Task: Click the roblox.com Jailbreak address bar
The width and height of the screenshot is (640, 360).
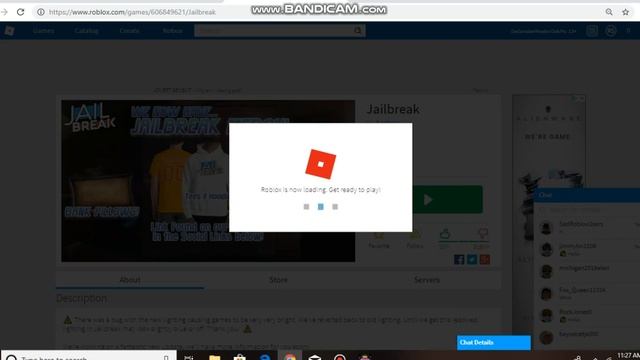Action: point(132,12)
